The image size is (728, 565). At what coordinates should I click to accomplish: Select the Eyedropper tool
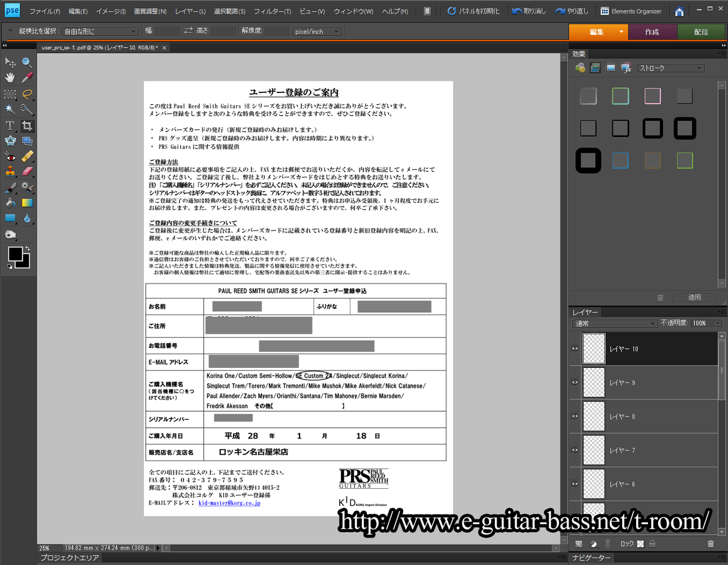click(27, 78)
